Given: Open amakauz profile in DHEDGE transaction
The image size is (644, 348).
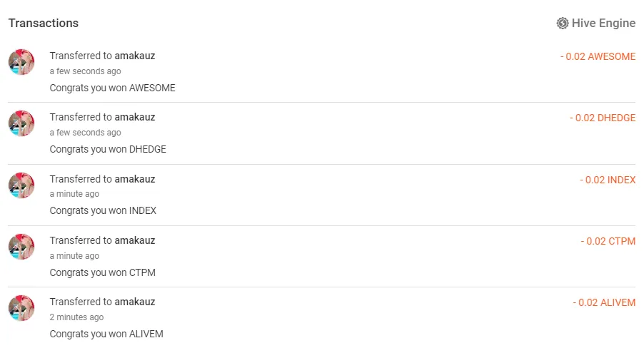Looking at the screenshot, I should pyautogui.click(x=135, y=118).
